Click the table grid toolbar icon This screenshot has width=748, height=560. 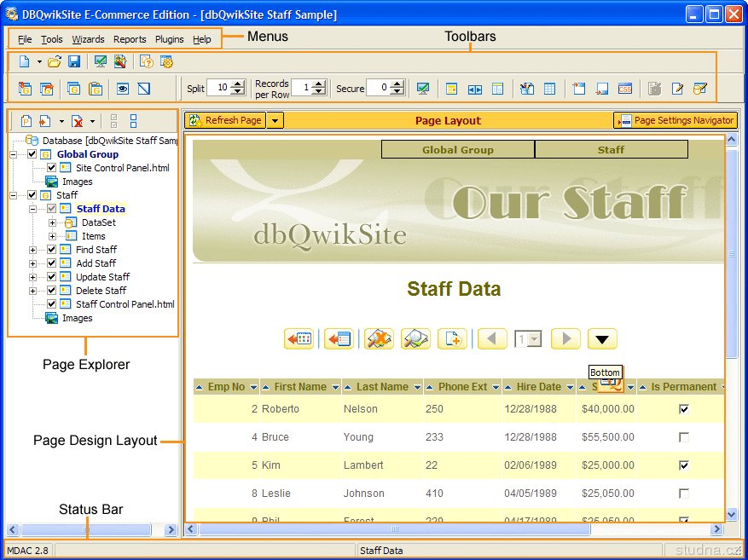550,88
